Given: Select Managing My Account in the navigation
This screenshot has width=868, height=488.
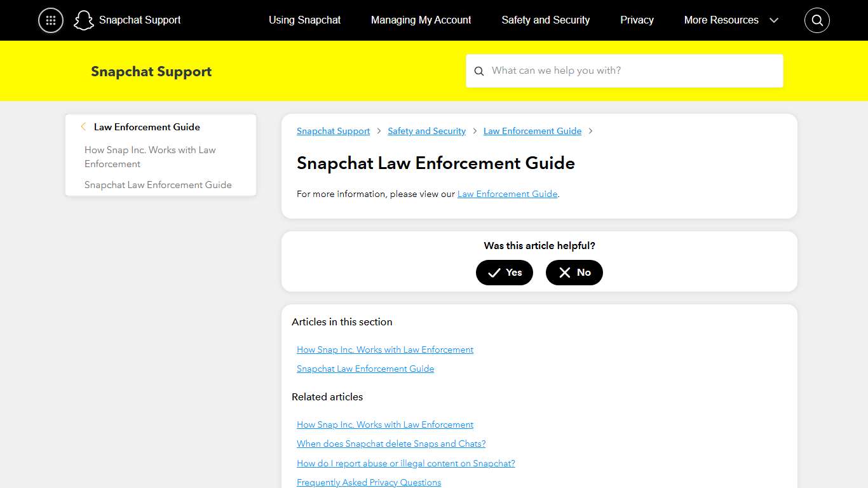Looking at the screenshot, I should (421, 20).
